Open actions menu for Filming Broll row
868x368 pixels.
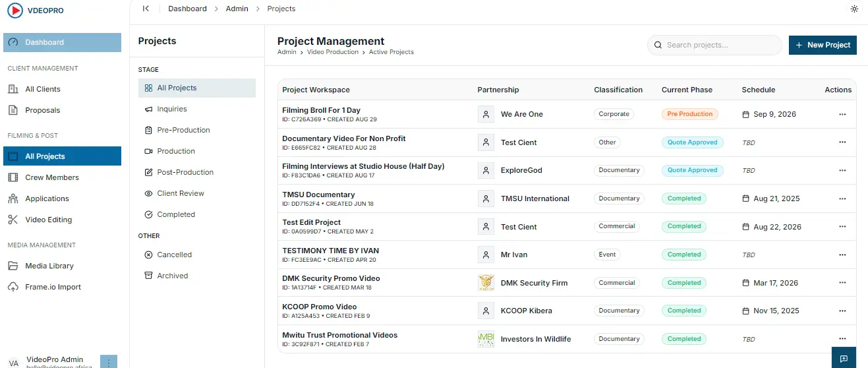click(842, 114)
